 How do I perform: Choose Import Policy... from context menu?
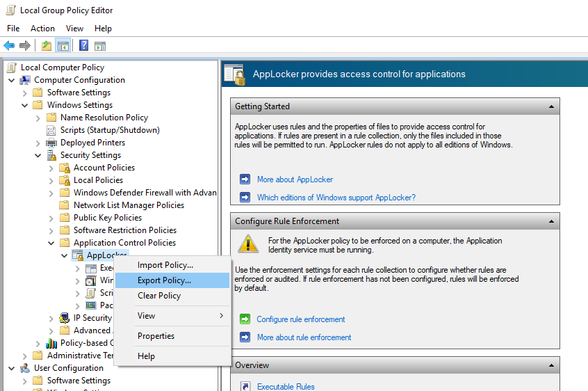click(172, 265)
